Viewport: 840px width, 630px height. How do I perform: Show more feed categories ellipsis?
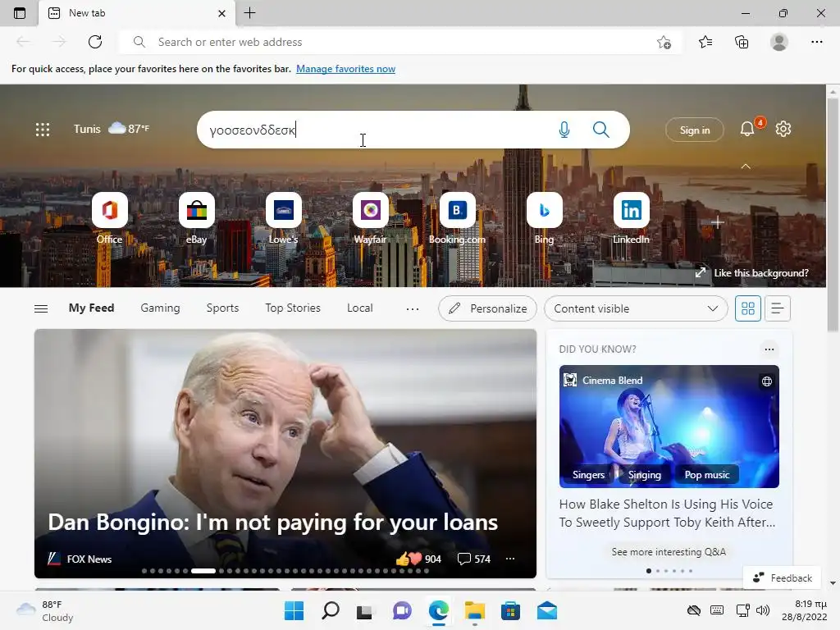(413, 308)
